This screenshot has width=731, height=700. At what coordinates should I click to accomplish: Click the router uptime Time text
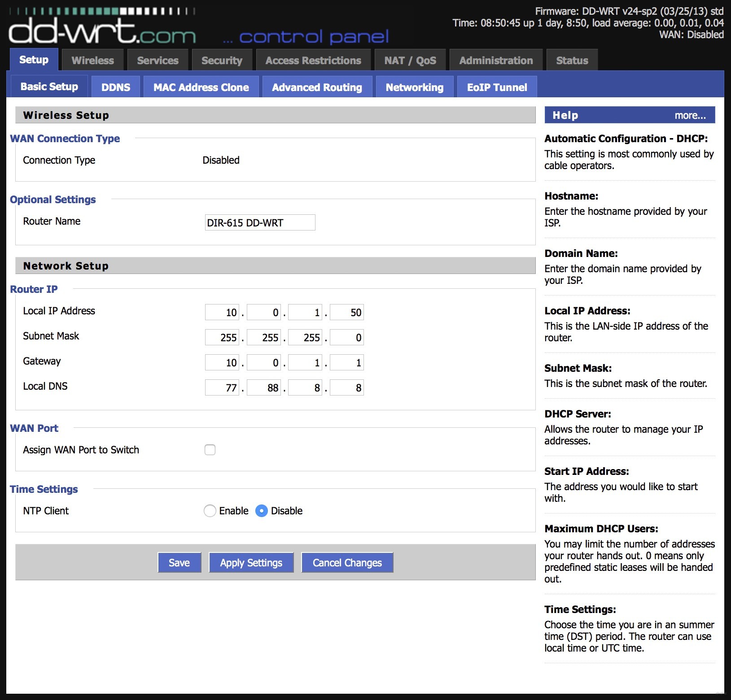(x=588, y=23)
